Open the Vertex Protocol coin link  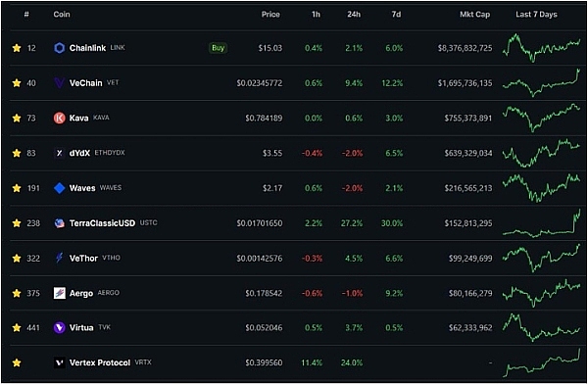(x=100, y=362)
